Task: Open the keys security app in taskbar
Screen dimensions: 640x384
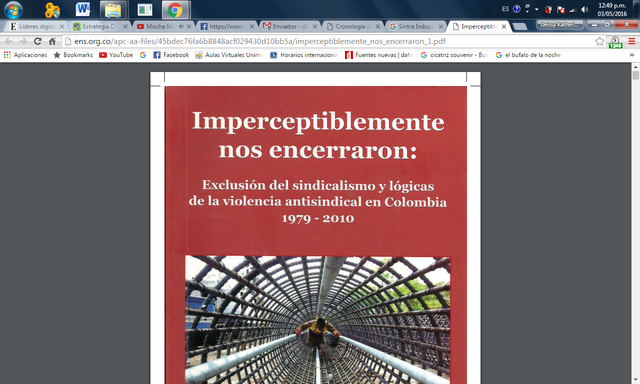Action: coord(52,10)
